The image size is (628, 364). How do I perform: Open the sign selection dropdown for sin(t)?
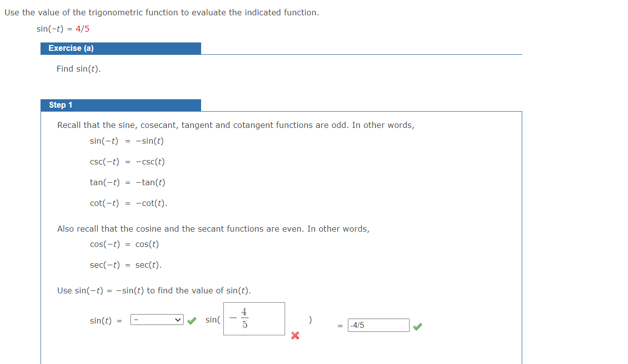(156, 320)
